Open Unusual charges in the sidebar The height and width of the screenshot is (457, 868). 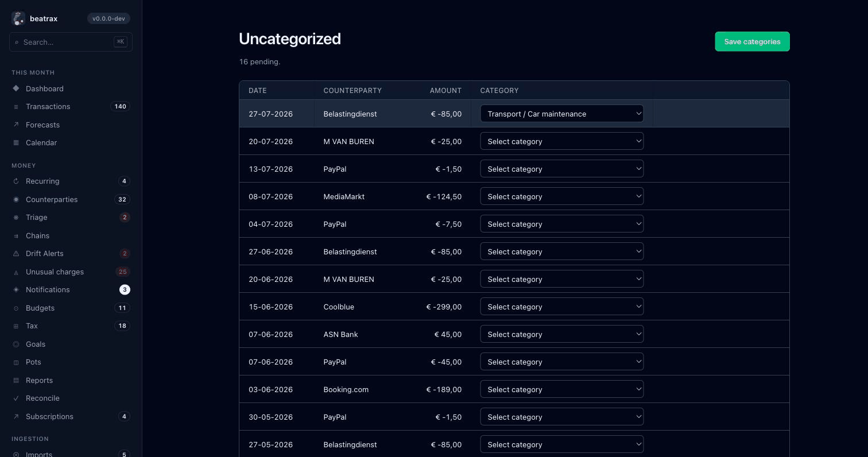click(x=71, y=272)
